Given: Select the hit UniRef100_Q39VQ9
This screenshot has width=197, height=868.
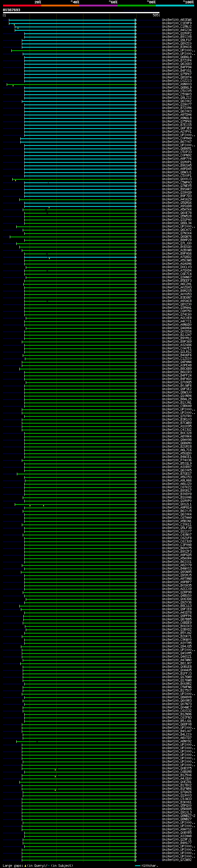Looking at the screenshot, I should pyautogui.click(x=177, y=192).
